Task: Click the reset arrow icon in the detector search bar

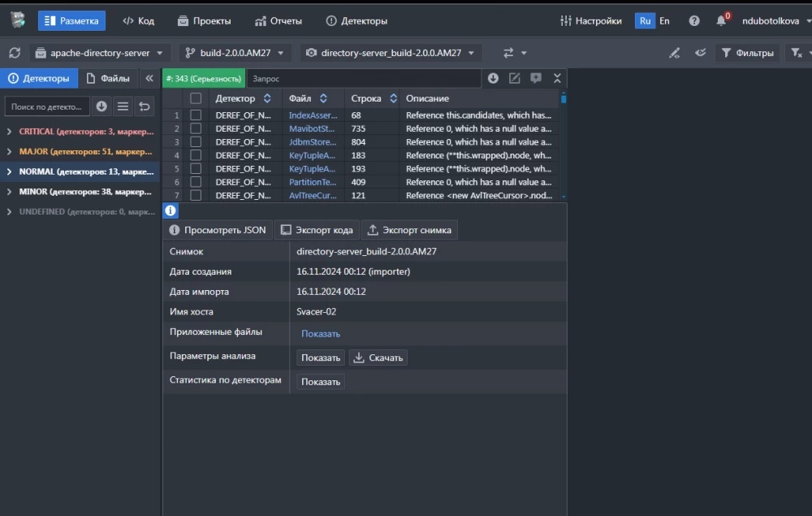Action: [x=144, y=106]
